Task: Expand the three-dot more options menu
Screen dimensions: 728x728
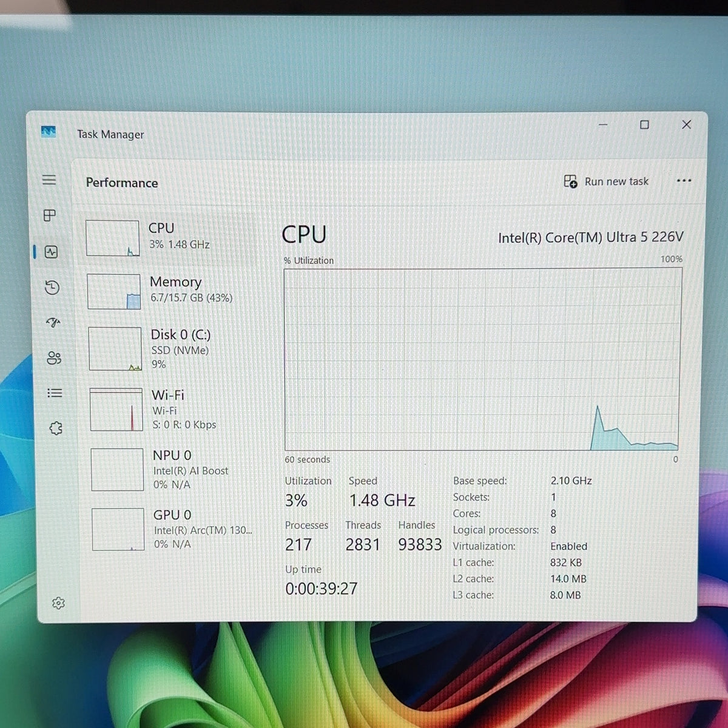Action: pos(684,181)
